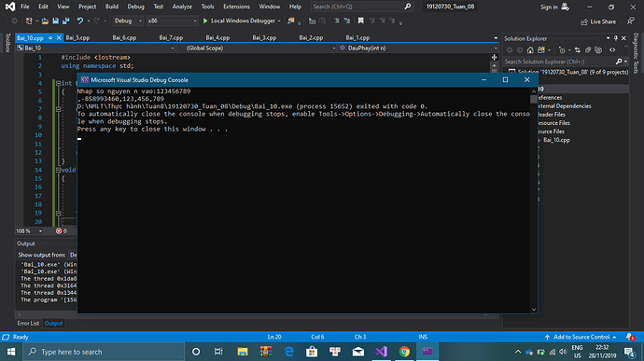Screen dimensions: 644x361
Task: Open the File menu
Action: (24, 7)
